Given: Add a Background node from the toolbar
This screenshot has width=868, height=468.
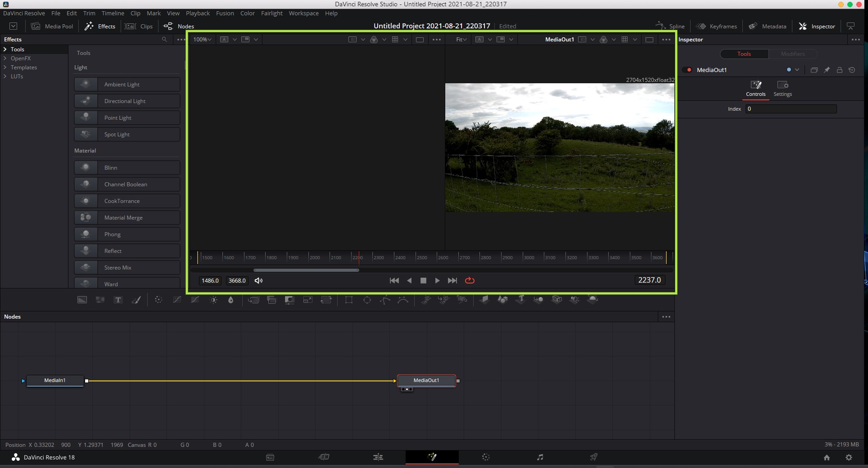Looking at the screenshot, I should tap(82, 300).
